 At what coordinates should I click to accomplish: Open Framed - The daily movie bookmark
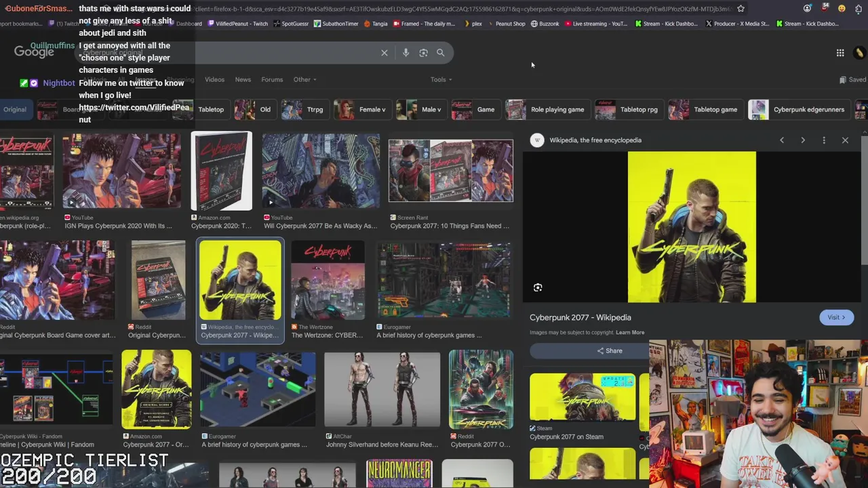click(424, 24)
